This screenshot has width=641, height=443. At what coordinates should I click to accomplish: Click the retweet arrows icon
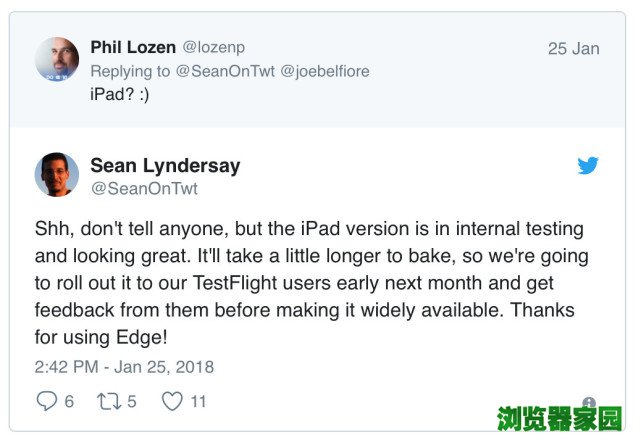[x=109, y=401]
